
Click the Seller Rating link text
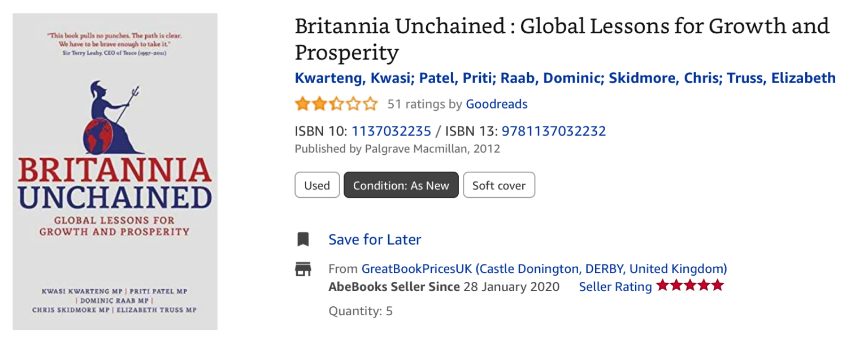(615, 287)
